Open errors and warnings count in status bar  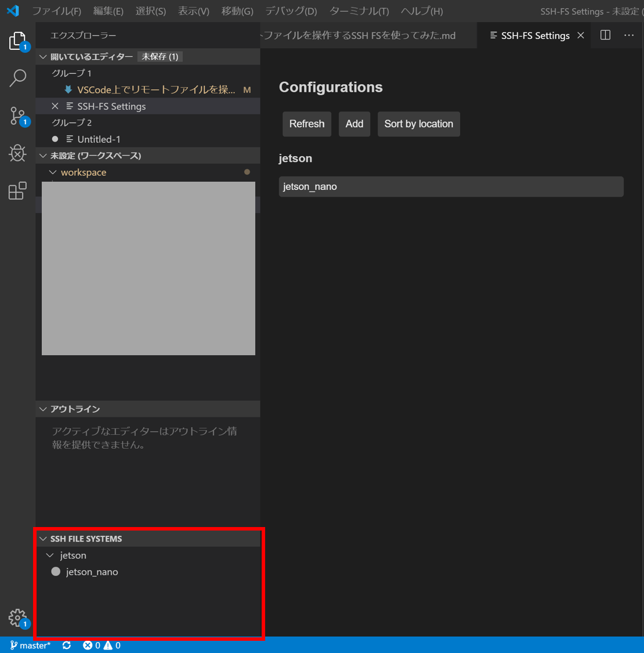point(102,645)
